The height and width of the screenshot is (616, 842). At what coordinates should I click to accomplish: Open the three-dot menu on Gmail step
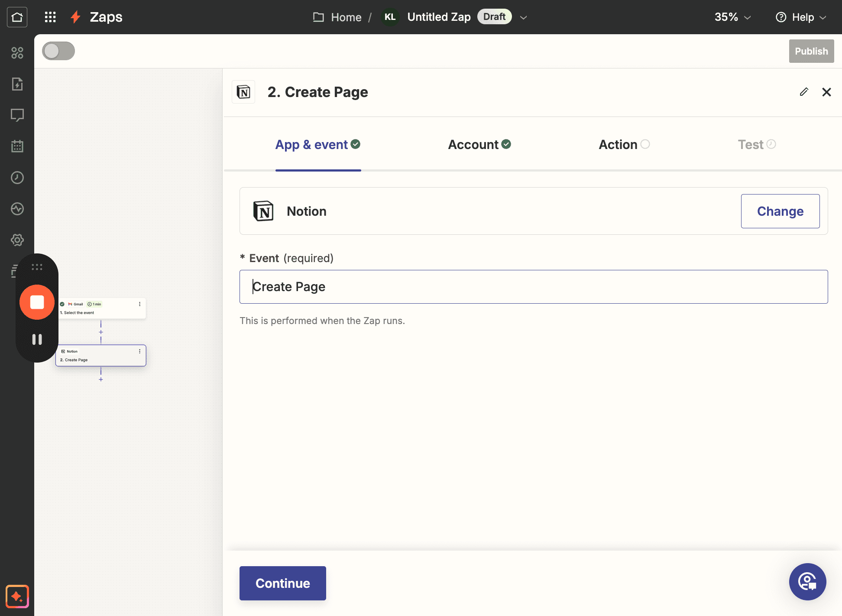[x=139, y=304]
